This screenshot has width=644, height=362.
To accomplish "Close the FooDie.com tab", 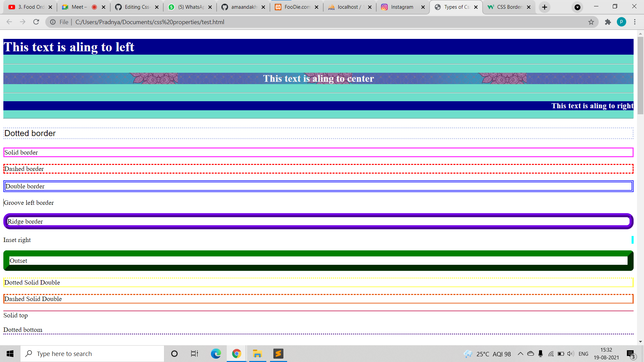I will pyautogui.click(x=316, y=7).
